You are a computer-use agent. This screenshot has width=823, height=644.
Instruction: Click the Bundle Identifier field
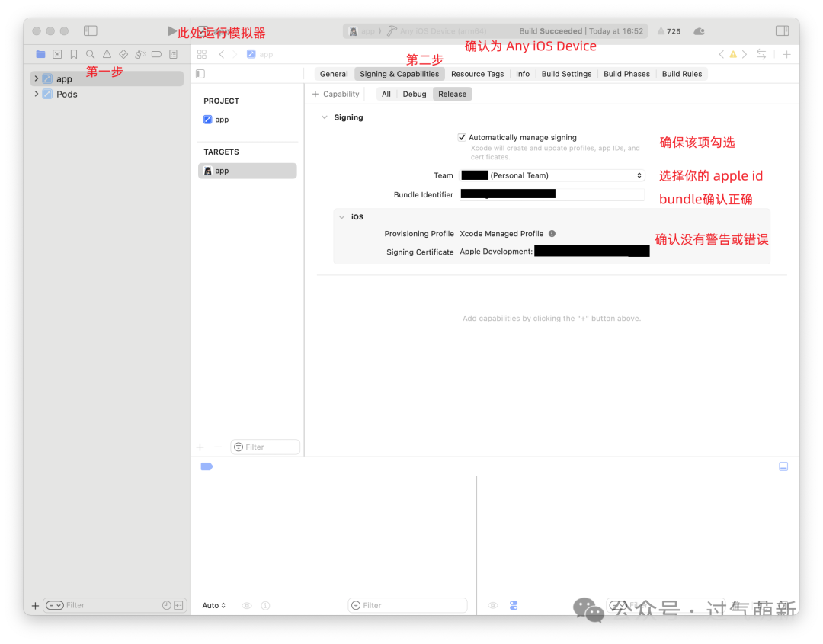[x=552, y=194]
